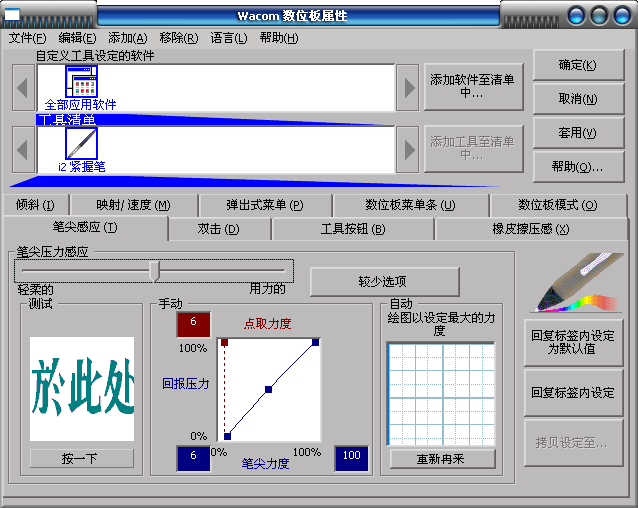Click the 套用(V) apply button

point(578,133)
